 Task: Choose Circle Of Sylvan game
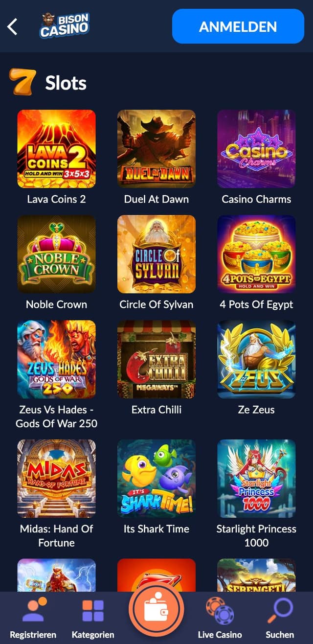pyautogui.click(x=156, y=254)
